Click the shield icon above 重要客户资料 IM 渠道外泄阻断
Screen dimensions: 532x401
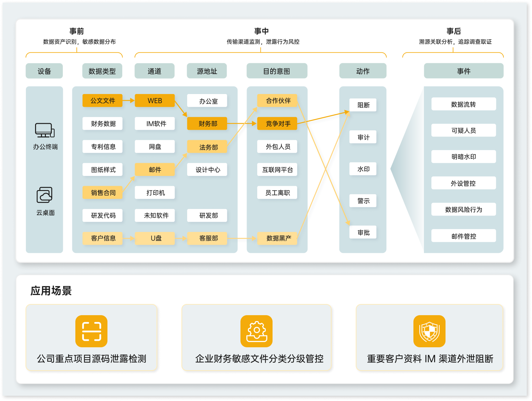[x=429, y=331]
